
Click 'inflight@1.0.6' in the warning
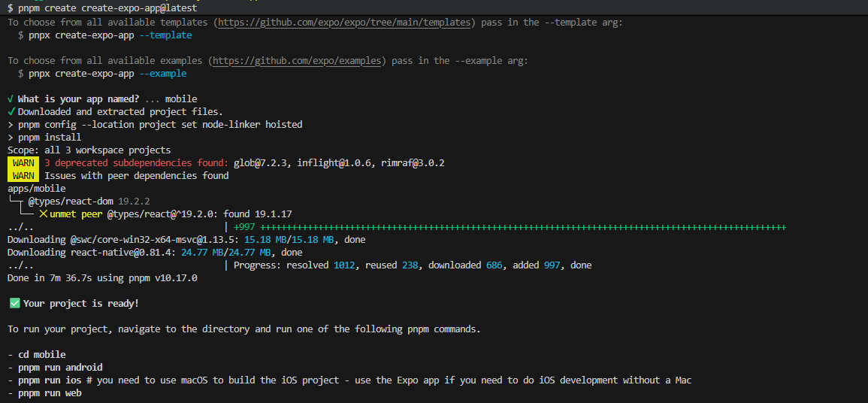click(334, 162)
